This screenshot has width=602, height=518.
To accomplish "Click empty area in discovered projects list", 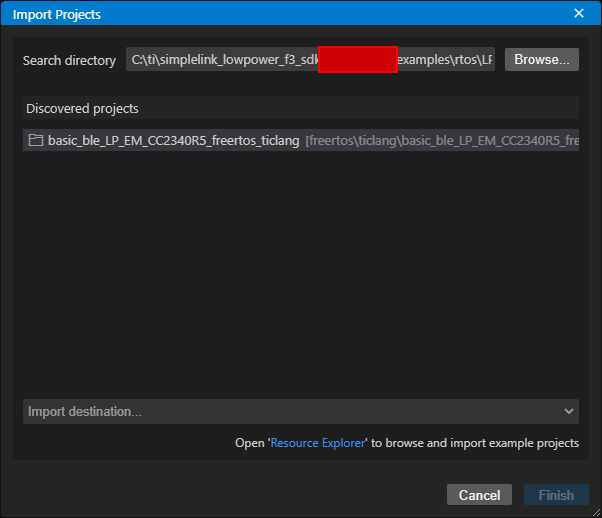I will point(300,270).
